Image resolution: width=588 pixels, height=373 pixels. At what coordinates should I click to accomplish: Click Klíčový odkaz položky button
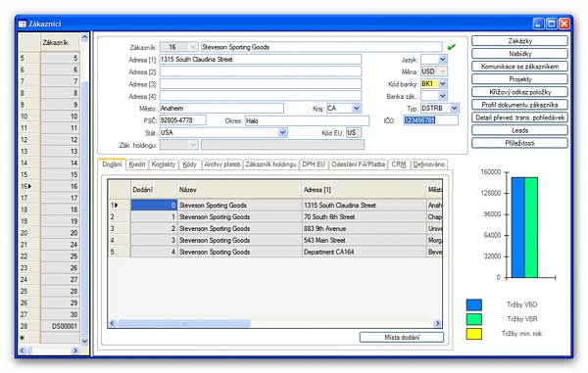pos(519,92)
